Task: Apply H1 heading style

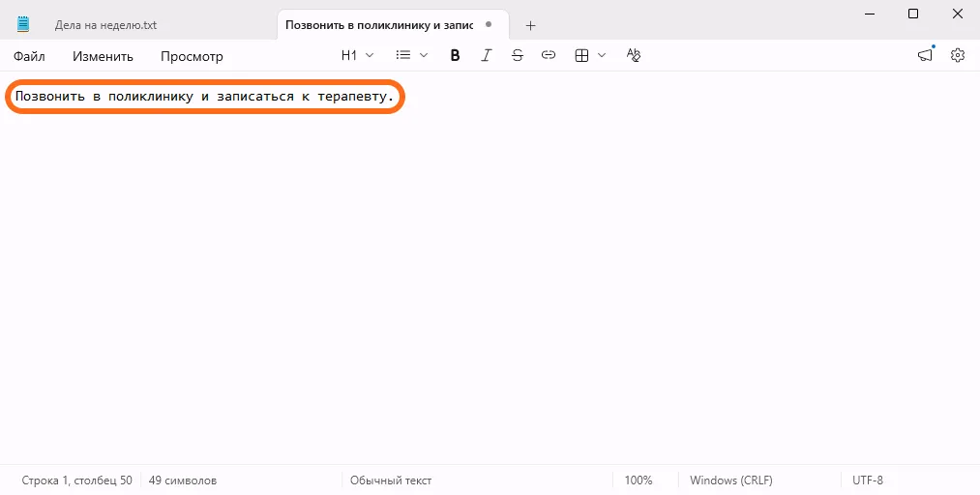Action: [348, 55]
